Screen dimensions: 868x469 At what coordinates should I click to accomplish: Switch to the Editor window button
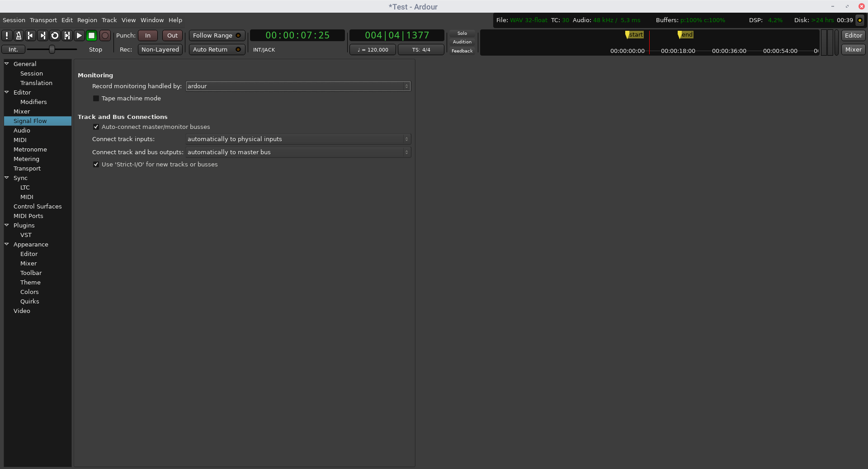tap(853, 35)
